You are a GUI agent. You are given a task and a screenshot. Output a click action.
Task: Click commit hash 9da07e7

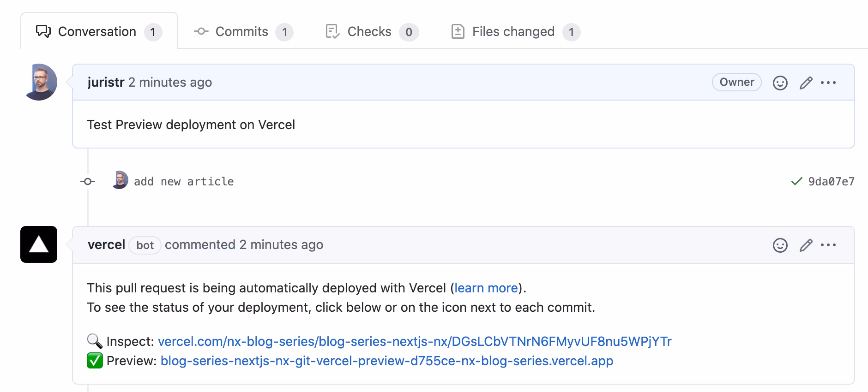pyautogui.click(x=831, y=182)
